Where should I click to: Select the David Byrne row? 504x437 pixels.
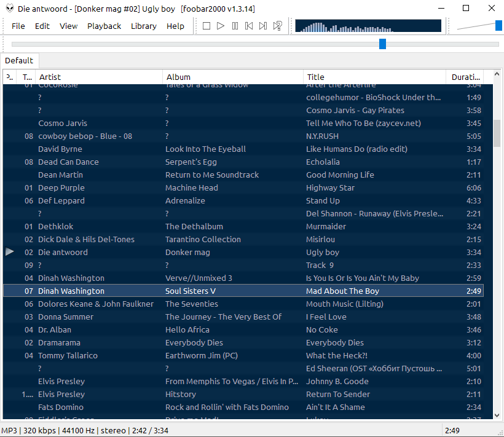click(x=243, y=149)
